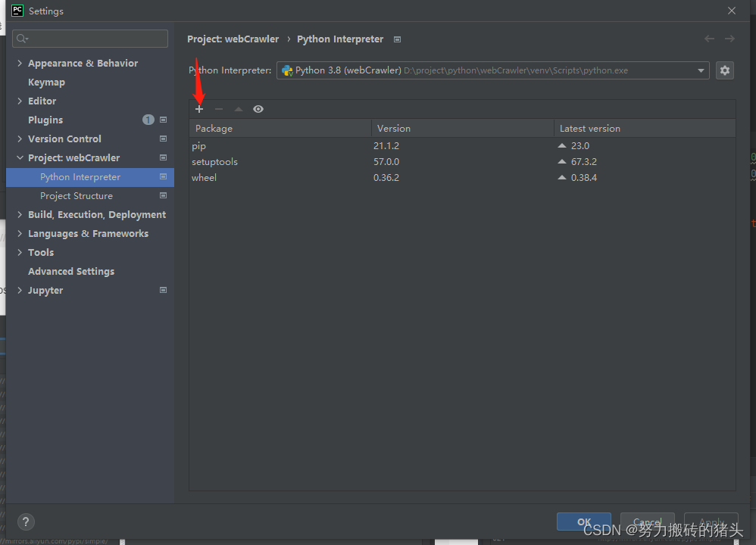Select the wheel package row
This screenshot has width=756, height=545.
pyautogui.click(x=462, y=177)
